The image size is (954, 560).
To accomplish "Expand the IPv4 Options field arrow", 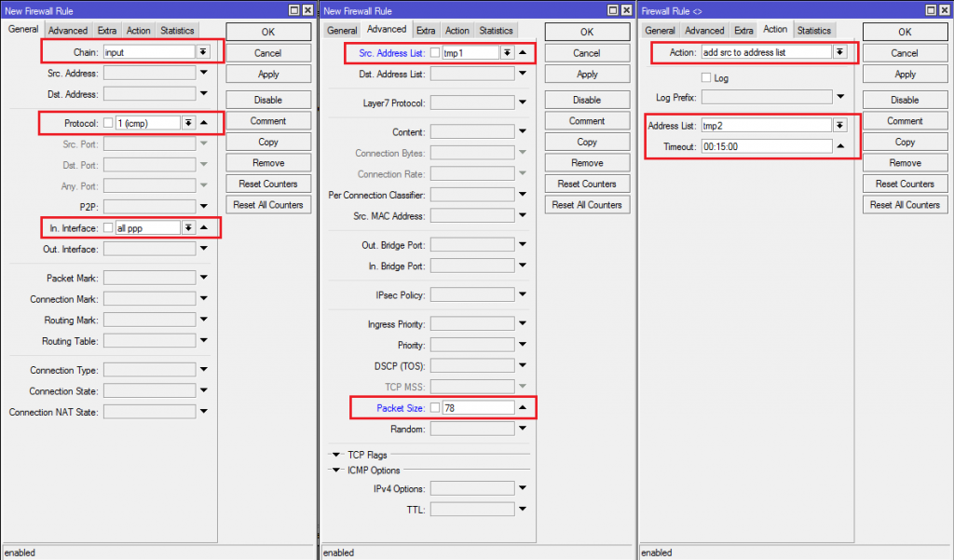I will pos(523,488).
